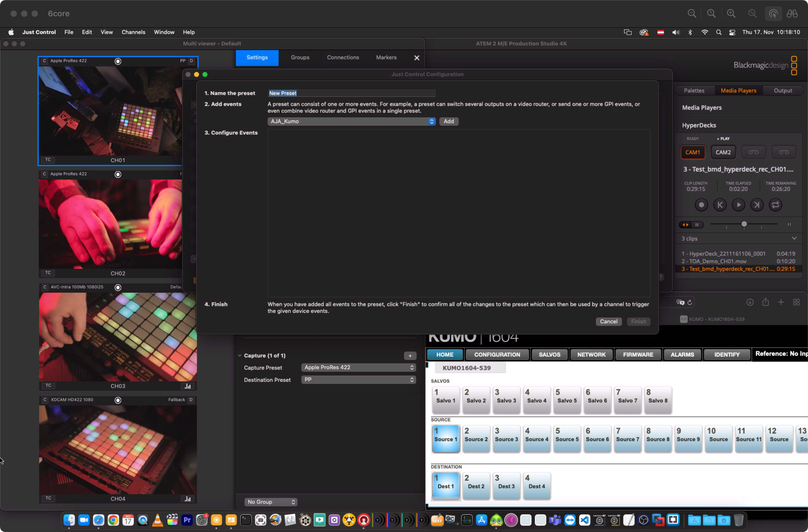This screenshot has width=808, height=532.
Task: Collapse the Capture (1 of 1) section
Action: pyautogui.click(x=240, y=356)
